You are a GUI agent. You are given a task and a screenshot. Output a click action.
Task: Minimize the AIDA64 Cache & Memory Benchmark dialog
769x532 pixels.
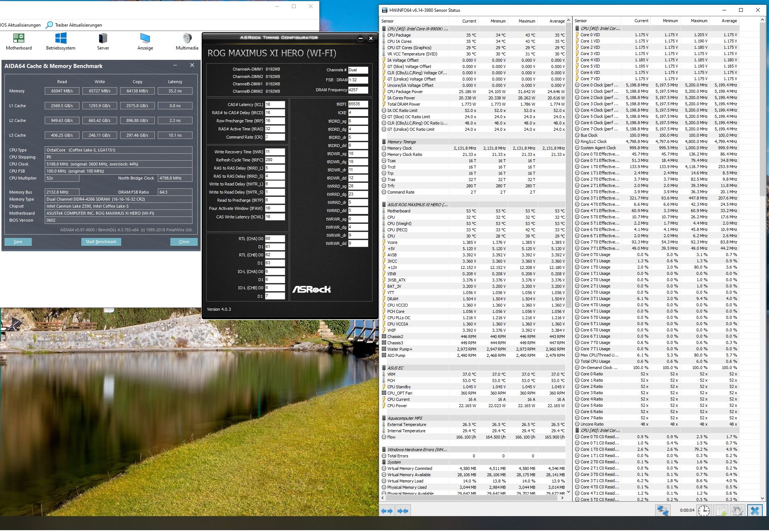[175, 65]
